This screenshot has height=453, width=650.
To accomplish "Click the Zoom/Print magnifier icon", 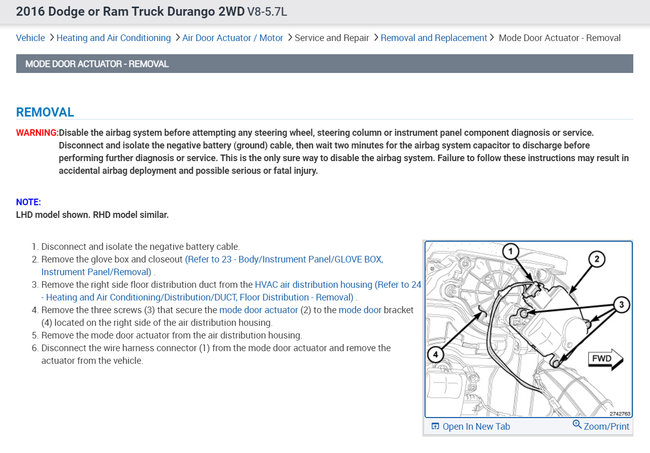I will tap(577, 424).
